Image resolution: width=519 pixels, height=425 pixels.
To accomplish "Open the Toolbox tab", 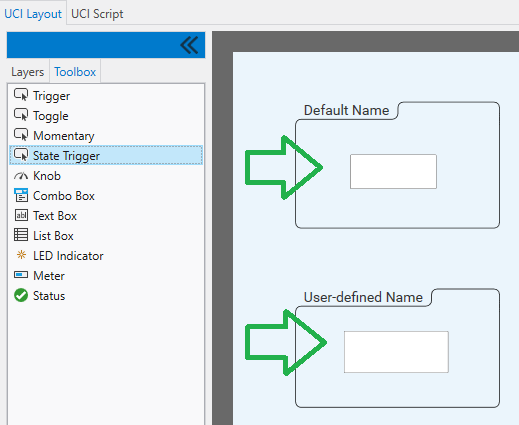I will pyautogui.click(x=75, y=72).
